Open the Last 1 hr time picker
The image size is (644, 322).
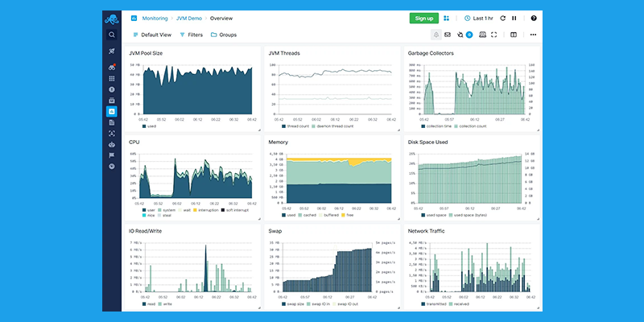point(479,18)
